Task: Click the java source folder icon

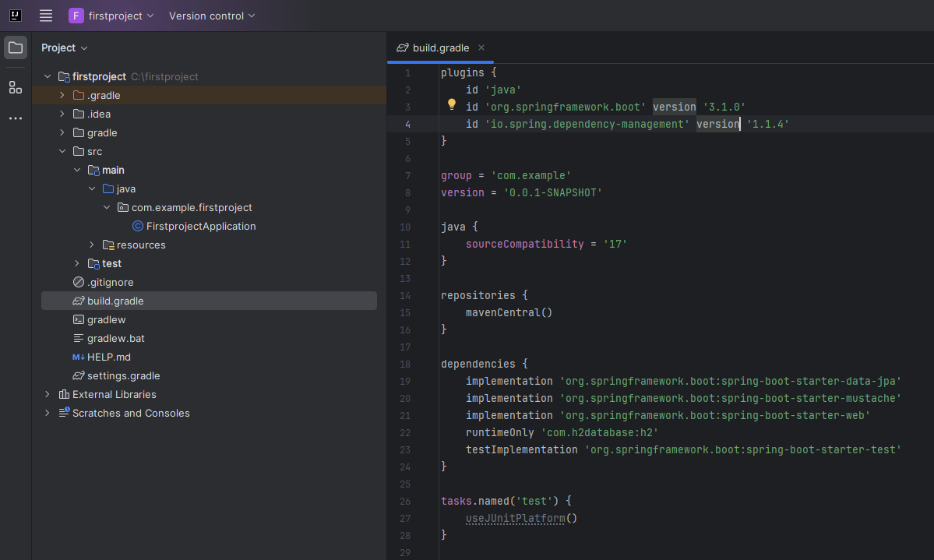Action: coord(108,188)
